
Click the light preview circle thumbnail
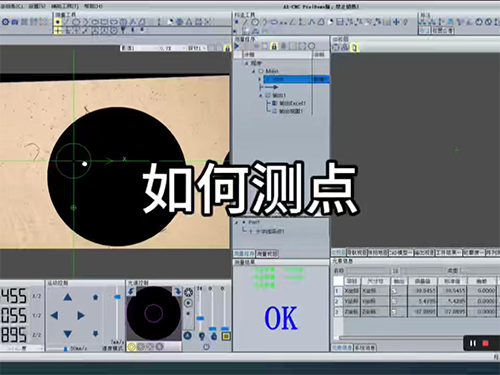(x=154, y=313)
